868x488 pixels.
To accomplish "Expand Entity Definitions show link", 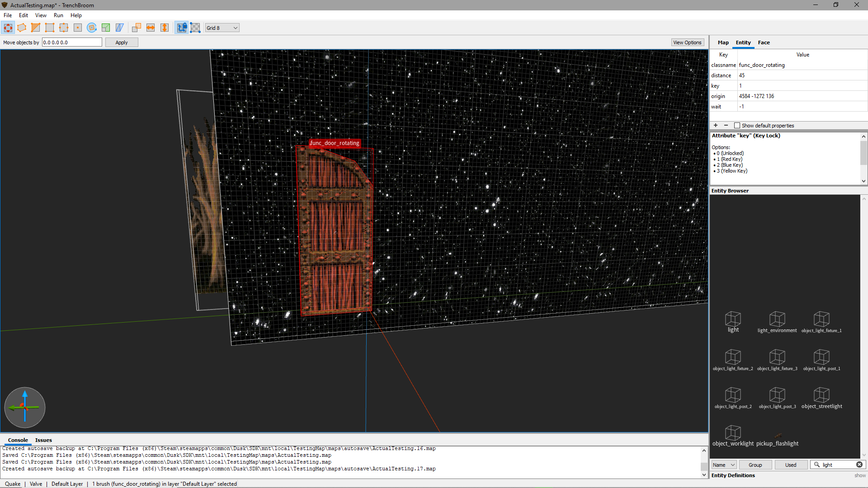I will [x=860, y=475].
